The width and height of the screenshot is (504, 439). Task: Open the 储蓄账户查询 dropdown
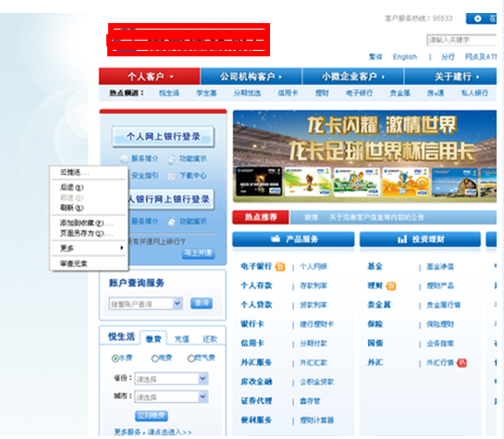coord(146,303)
